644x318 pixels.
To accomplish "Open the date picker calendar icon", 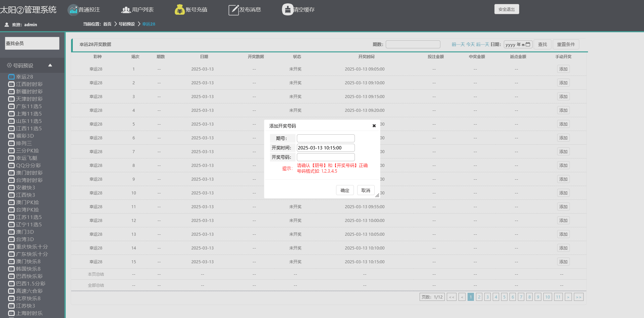I will click(x=528, y=44).
